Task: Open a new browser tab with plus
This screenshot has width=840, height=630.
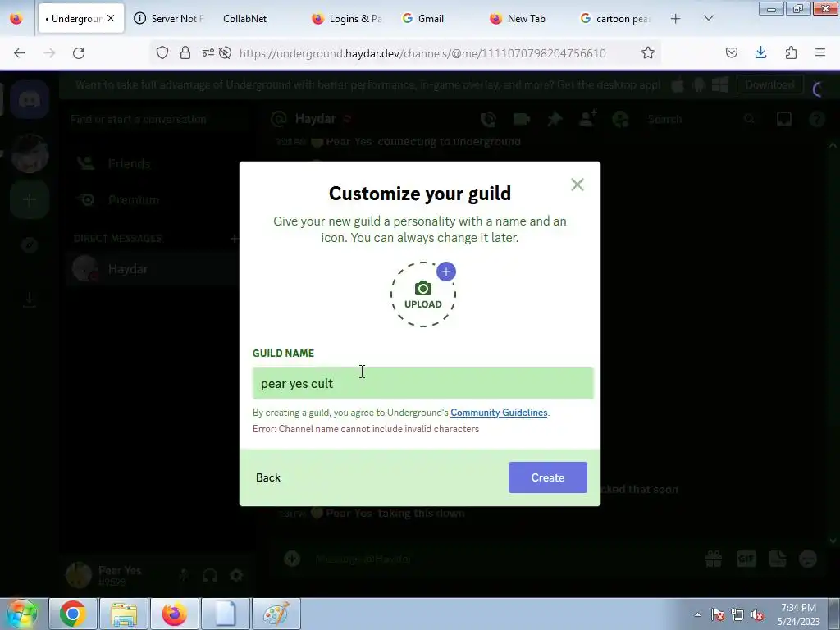Action: point(676,19)
